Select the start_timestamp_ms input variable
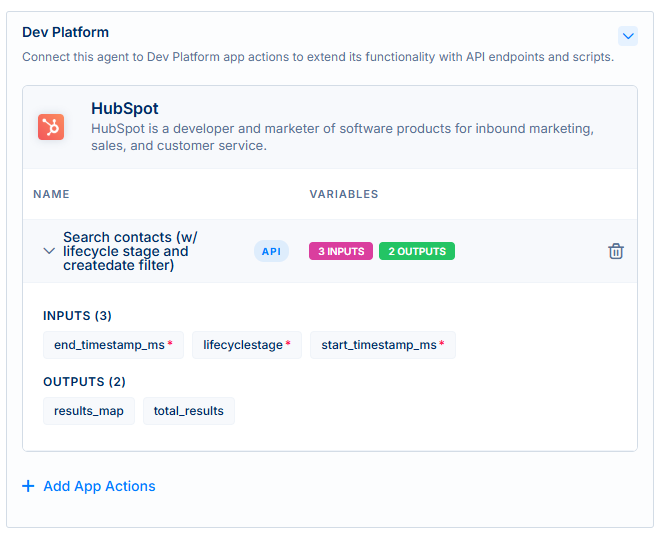The height and width of the screenshot is (534, 663). click(x=383, y=345)
